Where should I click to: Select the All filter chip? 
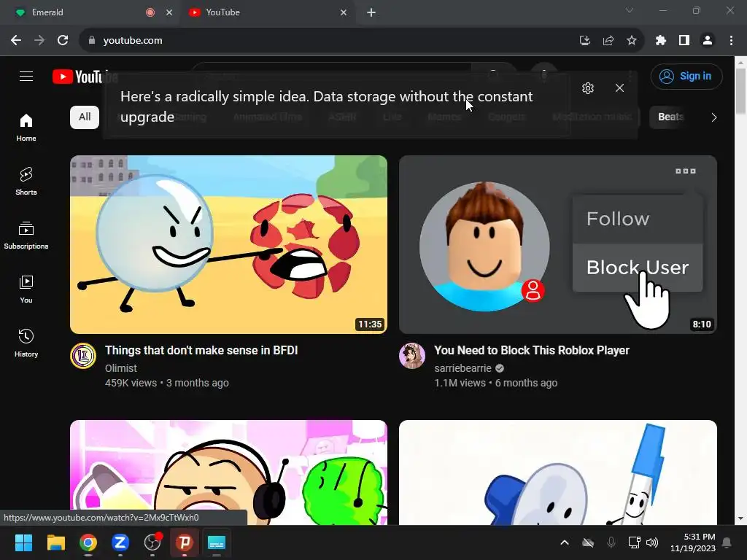[85, 117]
